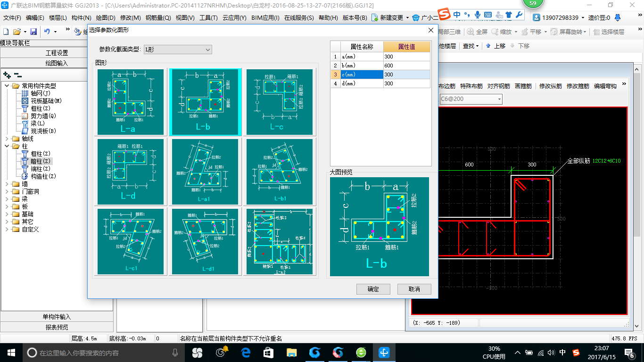The image size is (644, 362).
Task: Click the 取消 button in dialog
Action: (x=414, y=289)
